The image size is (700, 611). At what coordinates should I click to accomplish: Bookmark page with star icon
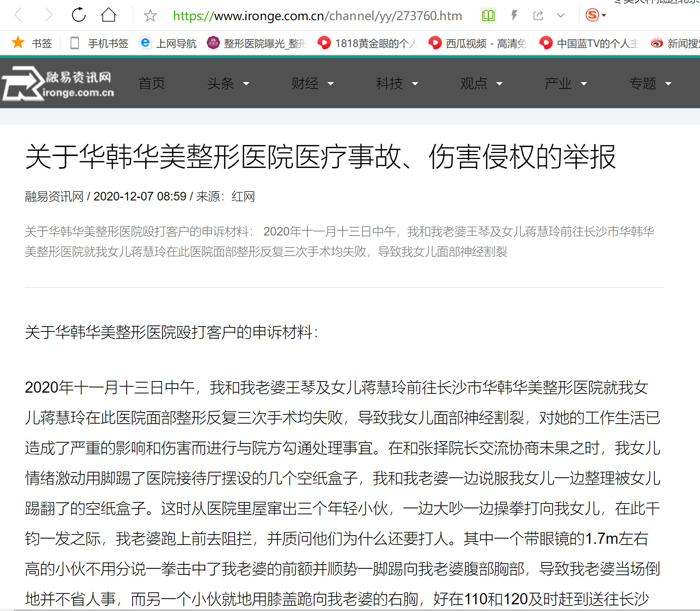[150, 16]
